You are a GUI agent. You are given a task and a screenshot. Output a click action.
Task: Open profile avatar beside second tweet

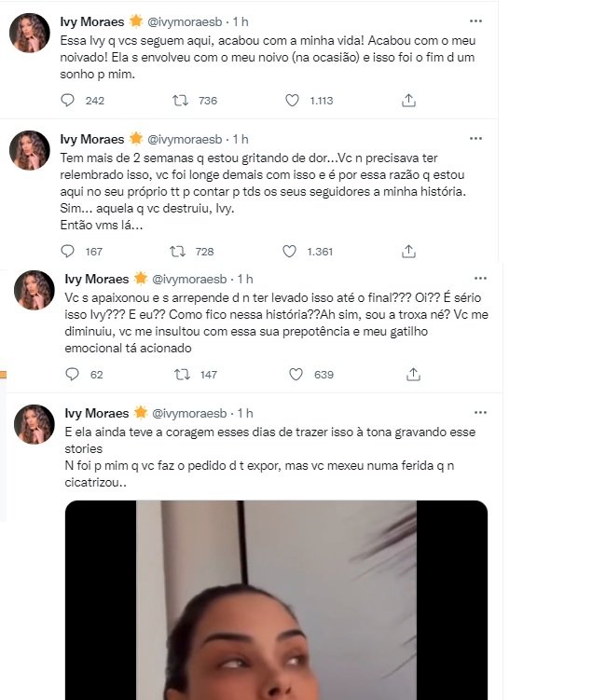click(29, 150)
